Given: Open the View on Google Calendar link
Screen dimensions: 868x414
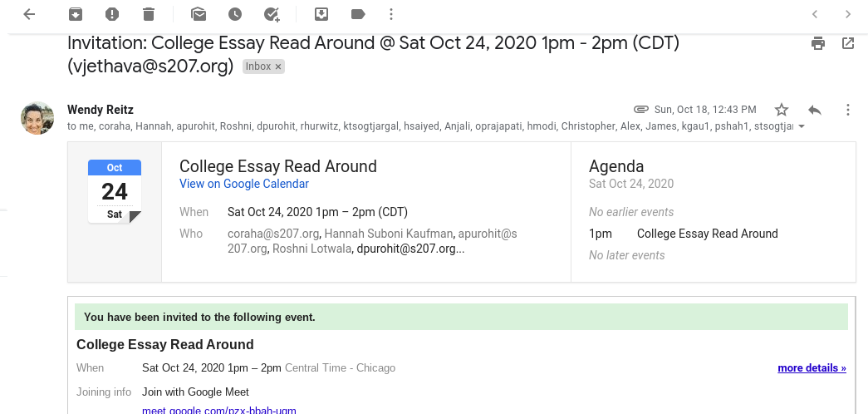Looking at the screenshot, I should pos(244,184).
